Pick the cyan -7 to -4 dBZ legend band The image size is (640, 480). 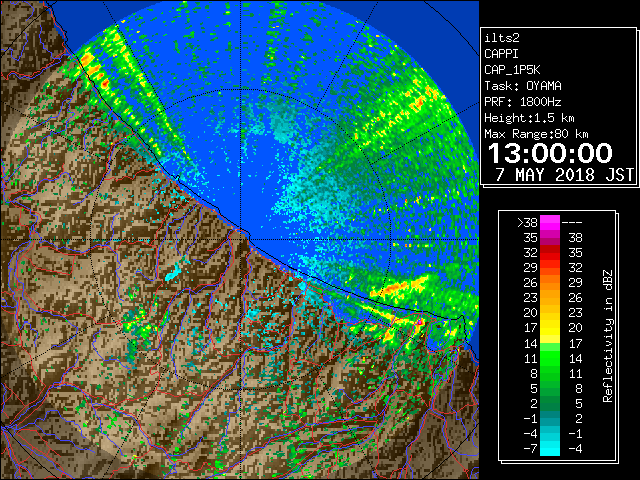click(550, 449)
